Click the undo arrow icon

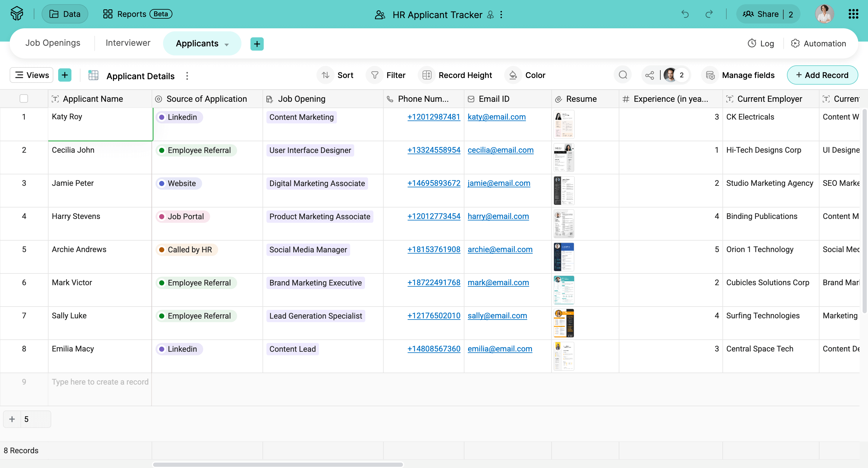pos(685,14)
